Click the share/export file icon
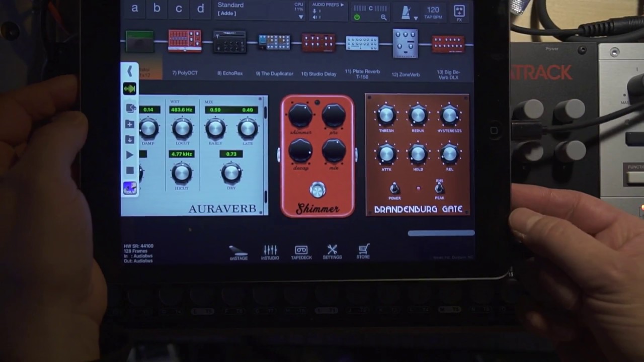The image size is (644, 362). tap(130, 108)
